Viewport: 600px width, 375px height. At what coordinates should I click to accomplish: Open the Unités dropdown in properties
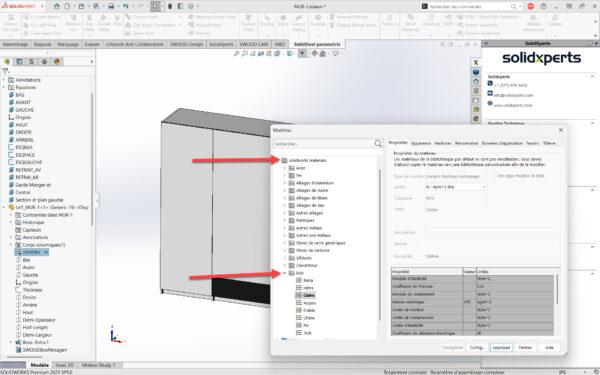pos(455,187)
